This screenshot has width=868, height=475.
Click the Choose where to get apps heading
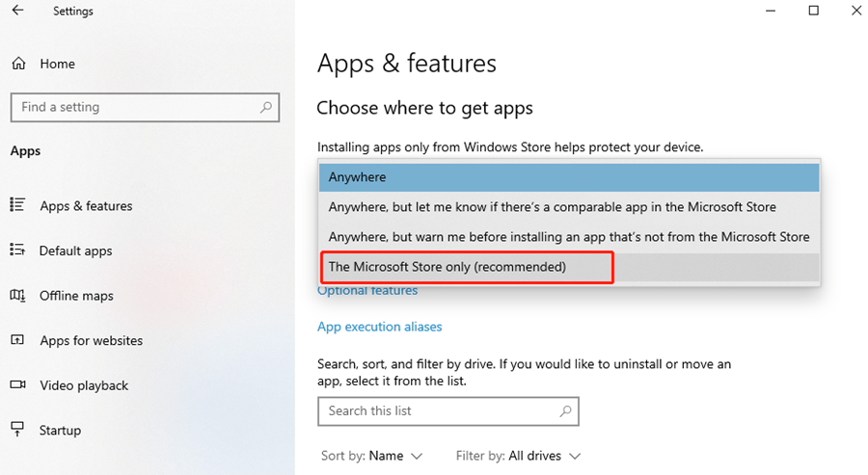pos(424,108)
